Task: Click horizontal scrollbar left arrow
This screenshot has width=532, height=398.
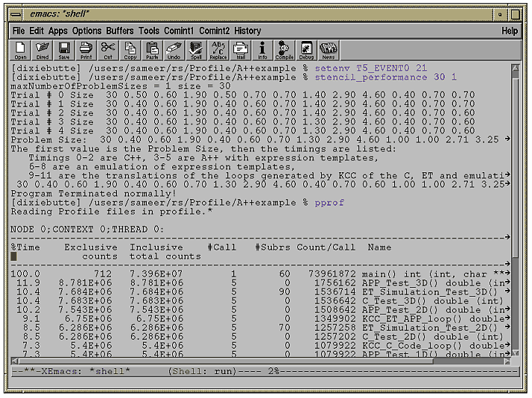Action: 14,361
